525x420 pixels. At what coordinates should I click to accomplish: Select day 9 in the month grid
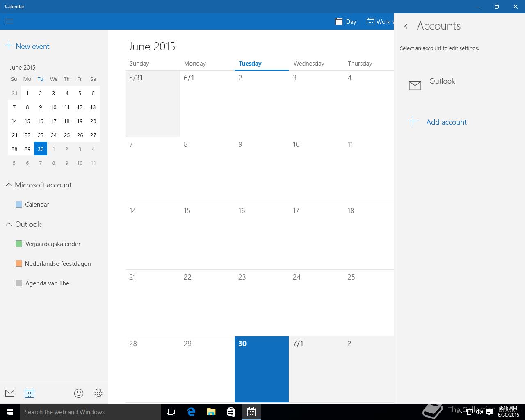click(x=262, y=170)
